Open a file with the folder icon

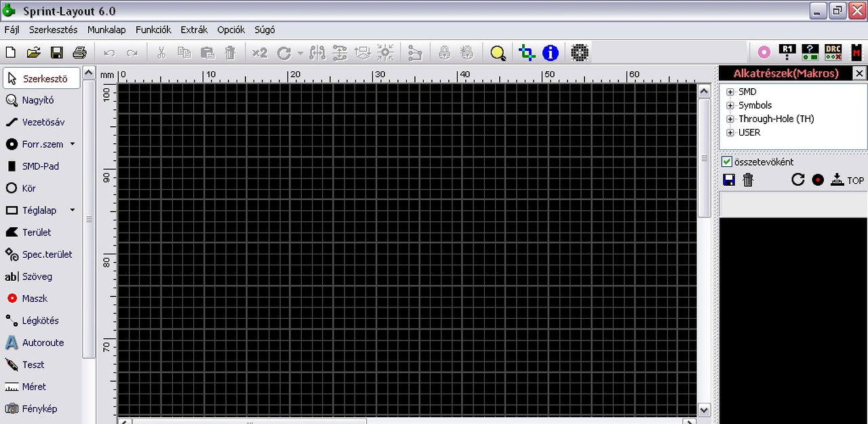pos(34,52)
